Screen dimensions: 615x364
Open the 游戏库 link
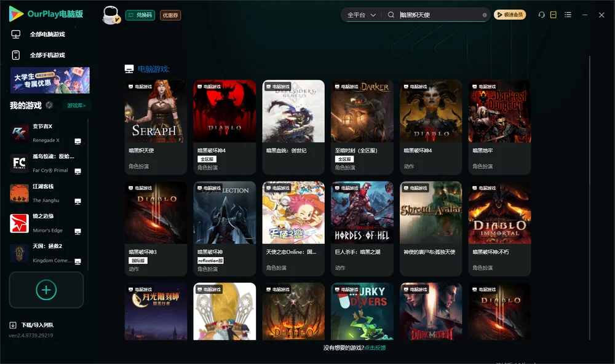76,106
